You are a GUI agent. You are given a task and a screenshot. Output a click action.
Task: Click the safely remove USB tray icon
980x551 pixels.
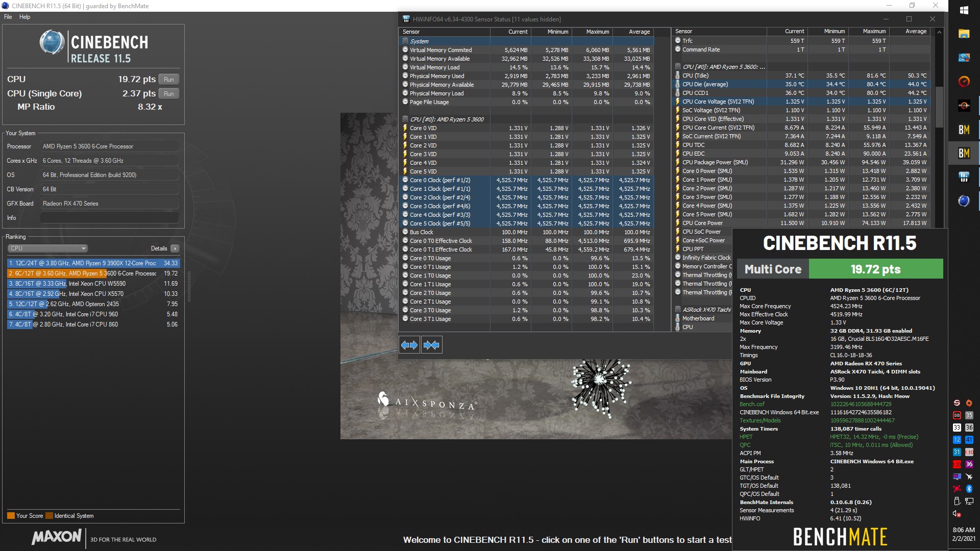pyautogui.click(x=957, y=501)
